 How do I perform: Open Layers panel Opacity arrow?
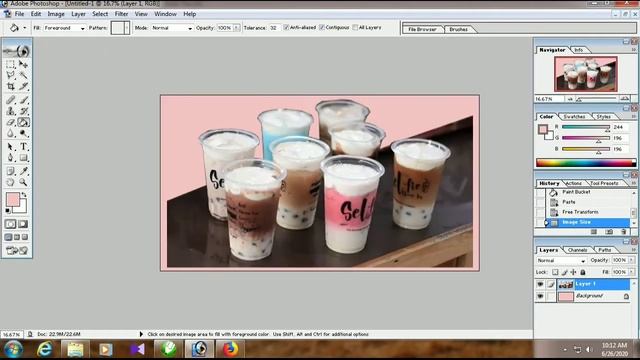[631, 260]
